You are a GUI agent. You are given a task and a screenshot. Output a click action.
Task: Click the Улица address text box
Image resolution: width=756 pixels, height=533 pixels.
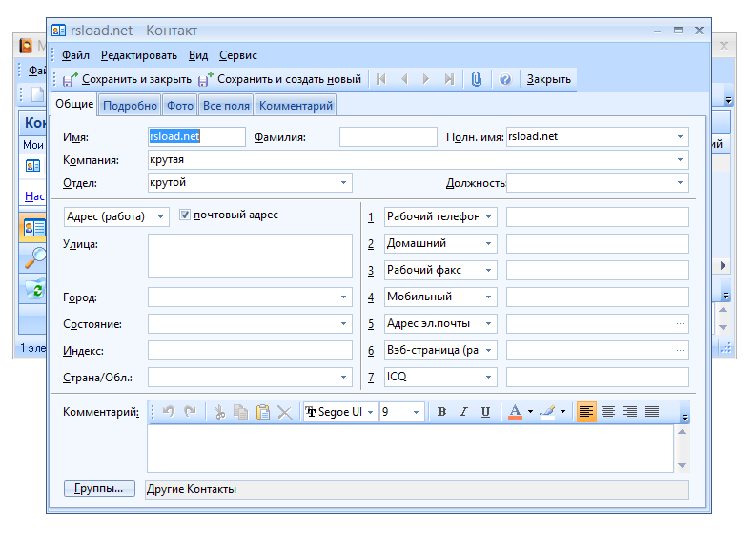pos(250,256)
